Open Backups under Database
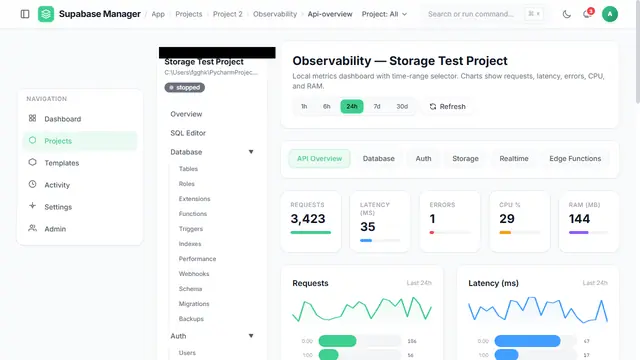Image resolution: width=640 pixels, height=360 pixels. point(191,319)
